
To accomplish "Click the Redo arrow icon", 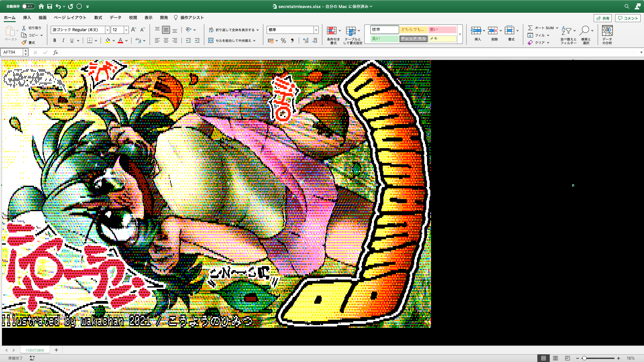I will (70, 6).
